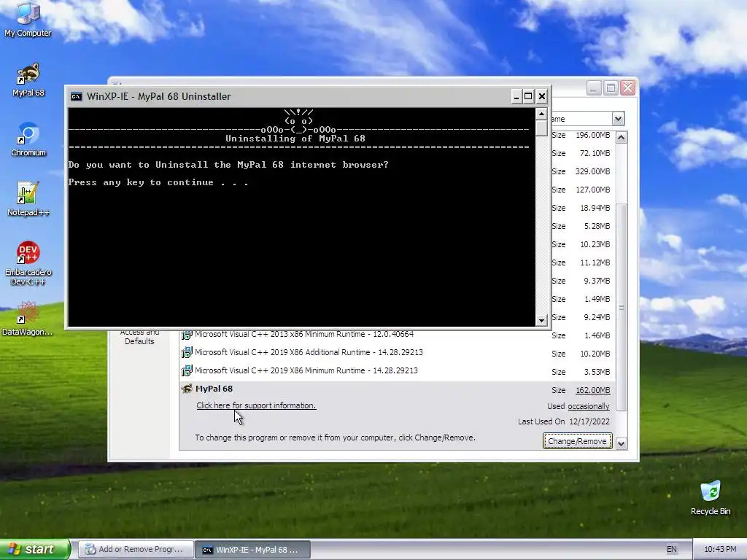Close the MyPal 68 Uninstaller window
This screenshot has width=747, height=560.
[x=542, y=97]
